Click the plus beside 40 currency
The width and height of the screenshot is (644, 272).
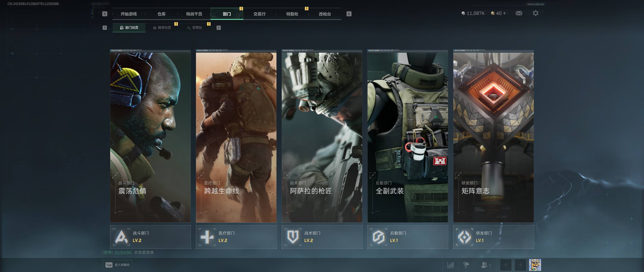pyautogui.click(x=504, y=13)
